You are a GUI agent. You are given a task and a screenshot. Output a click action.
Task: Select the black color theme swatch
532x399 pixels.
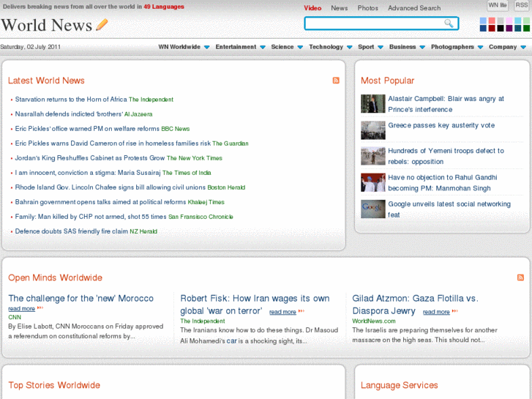pyautogui.click(x=501, y=29)
